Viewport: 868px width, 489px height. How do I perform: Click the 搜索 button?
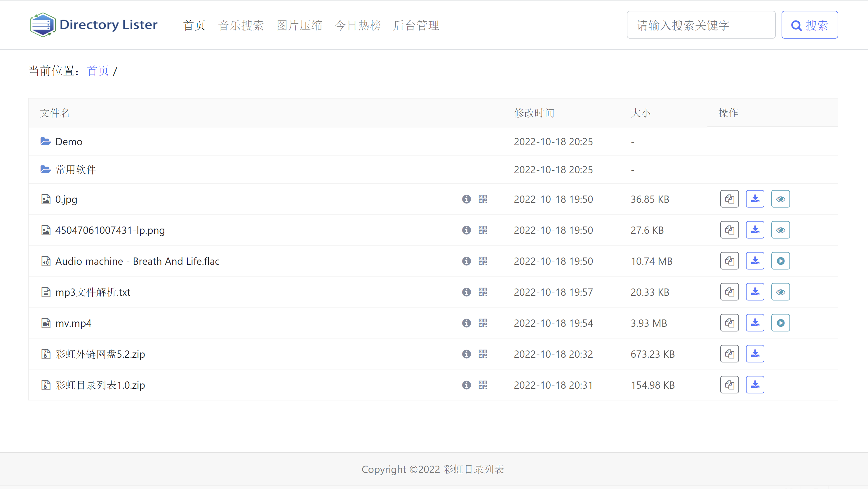(810, 25)
